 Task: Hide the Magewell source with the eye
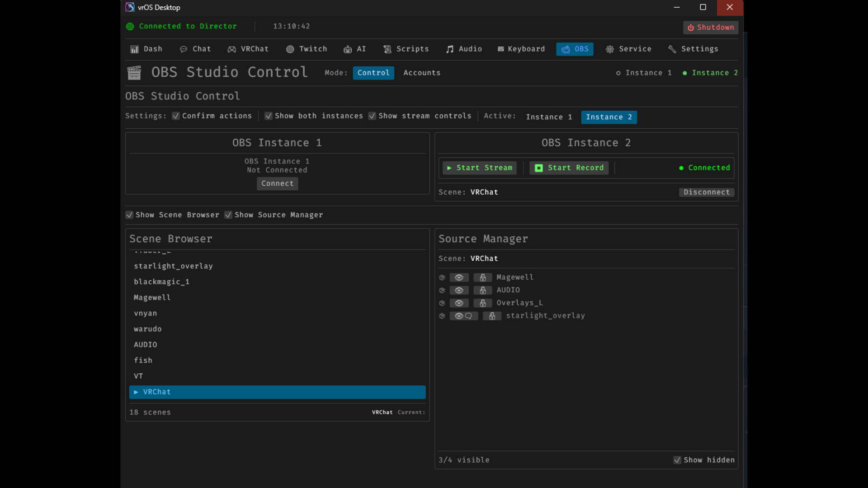click(459, 277)
